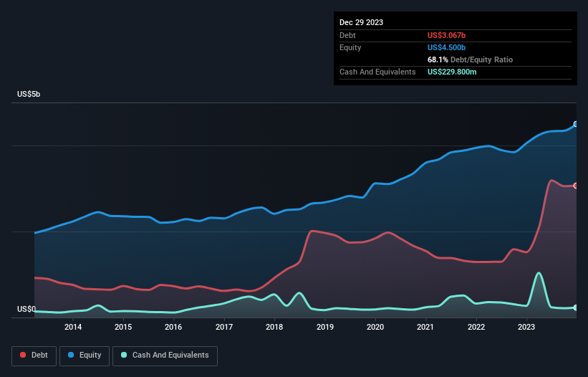Select the 2021 x-axis label
Viewport: 588px width, 377px height.
(425, 327)
